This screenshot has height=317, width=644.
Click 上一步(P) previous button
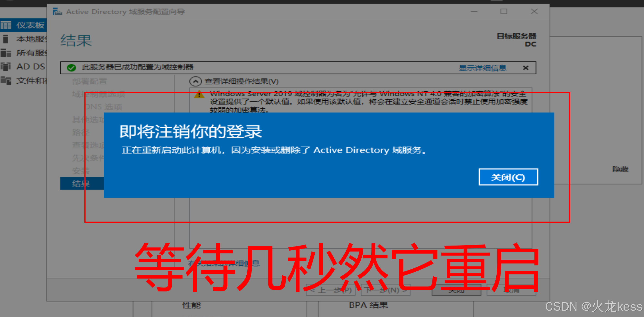331,290
